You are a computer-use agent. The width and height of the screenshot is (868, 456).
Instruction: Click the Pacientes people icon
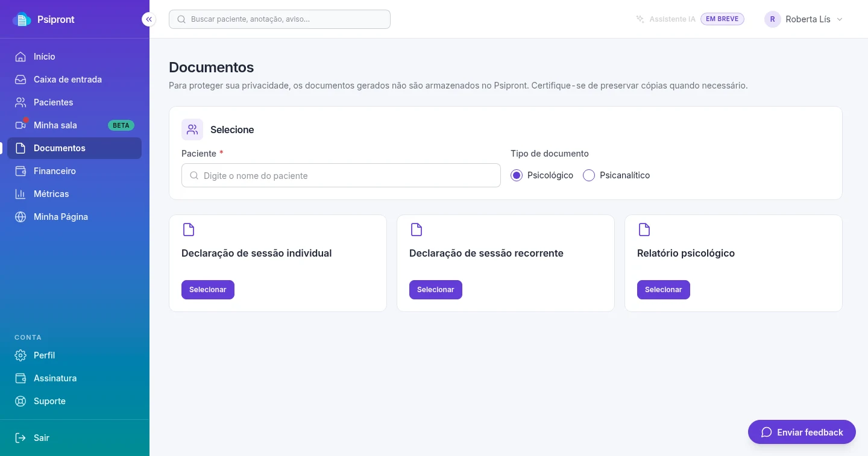(20, 102)
